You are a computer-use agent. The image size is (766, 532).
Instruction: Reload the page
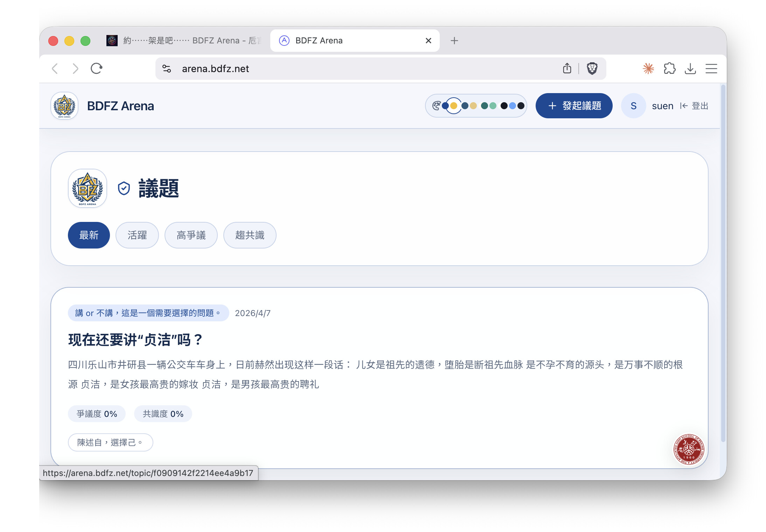tap(96, 69)
